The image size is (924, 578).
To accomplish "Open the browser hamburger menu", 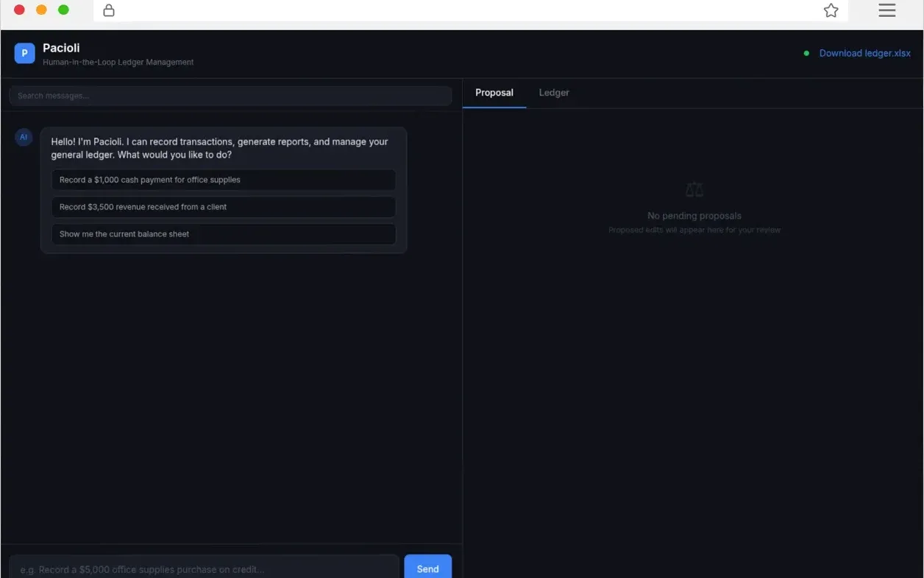I will point(887,10).
